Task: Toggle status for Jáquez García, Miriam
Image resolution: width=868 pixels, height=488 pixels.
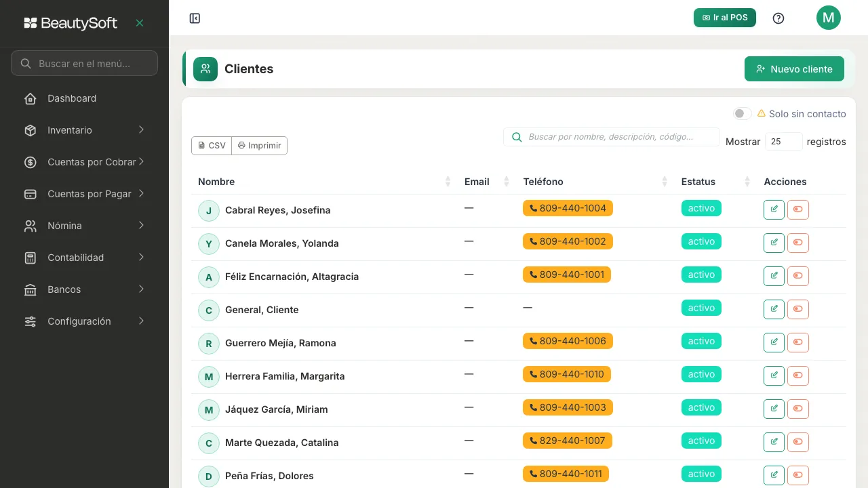Action: pos(798,409)
